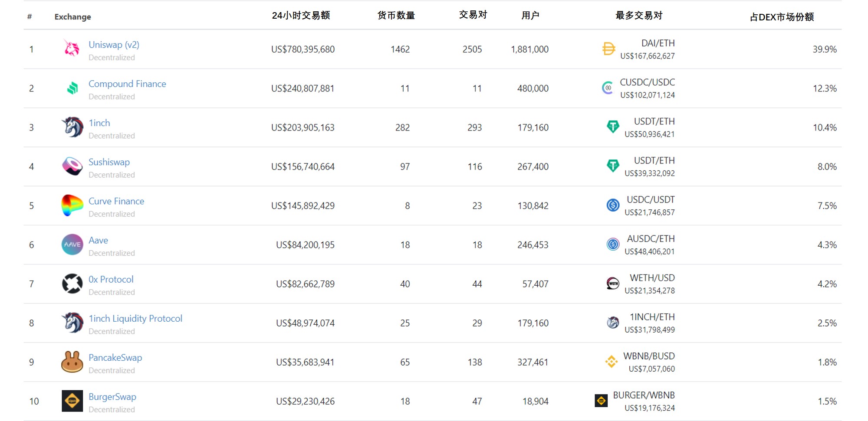Click the USDC coin icon in Curve row
Screen dimensions: 868x421
[613, 205]
